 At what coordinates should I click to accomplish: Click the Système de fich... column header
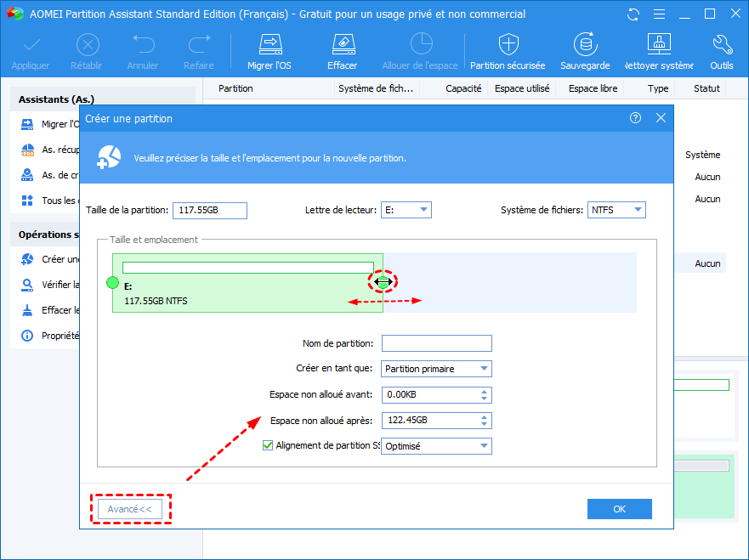pyautogui.click(x=376, y=88)
